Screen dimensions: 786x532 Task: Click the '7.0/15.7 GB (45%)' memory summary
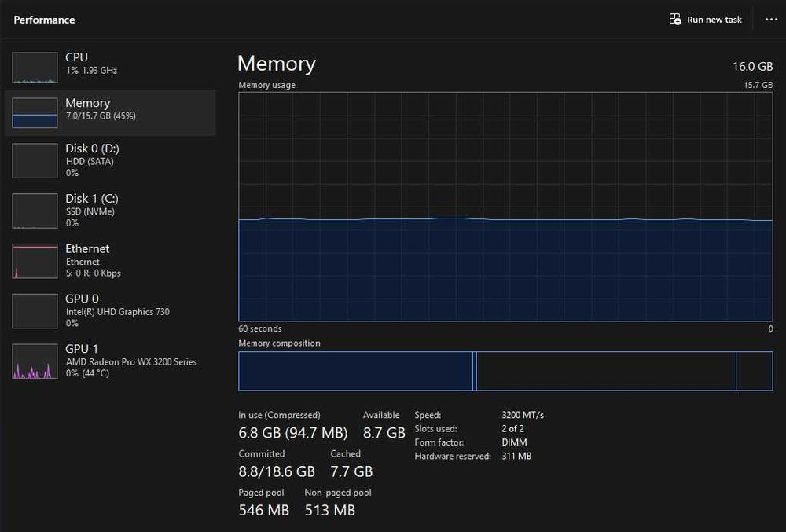(101, 116)
